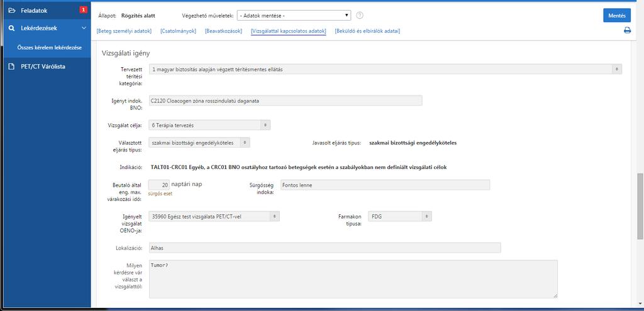Viewport: 644px width, 311px height.
Task: Click the Rögzítés alatt status text
Action: tap(138, 16)
